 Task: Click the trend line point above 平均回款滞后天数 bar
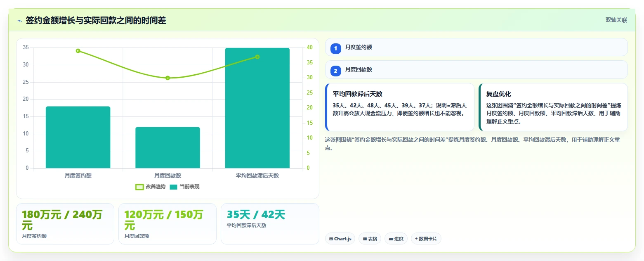click(257, 57)
